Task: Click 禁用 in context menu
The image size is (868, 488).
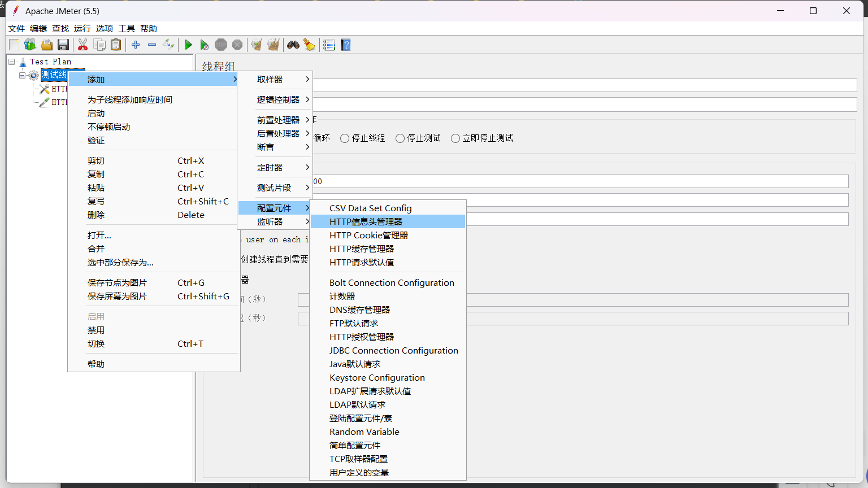Action: (154, 330)
